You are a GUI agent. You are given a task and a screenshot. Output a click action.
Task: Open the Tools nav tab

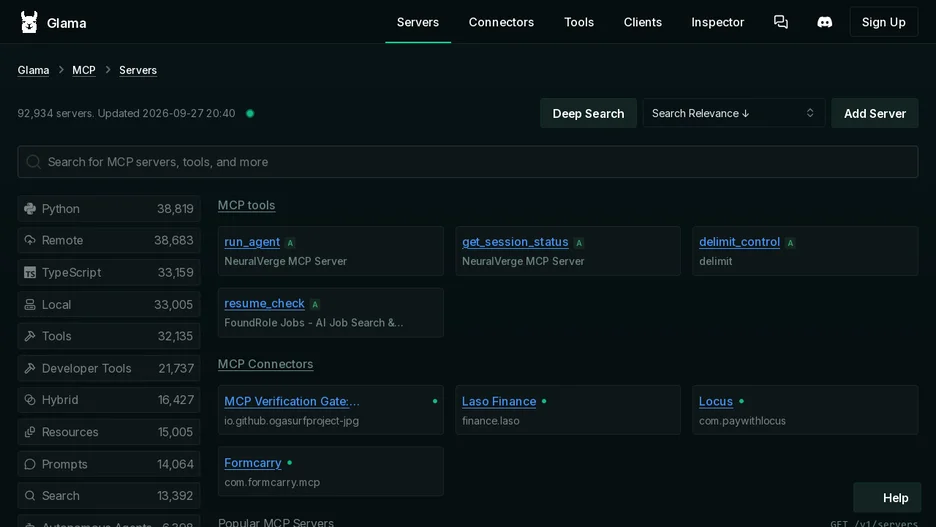tap(579, 22)
